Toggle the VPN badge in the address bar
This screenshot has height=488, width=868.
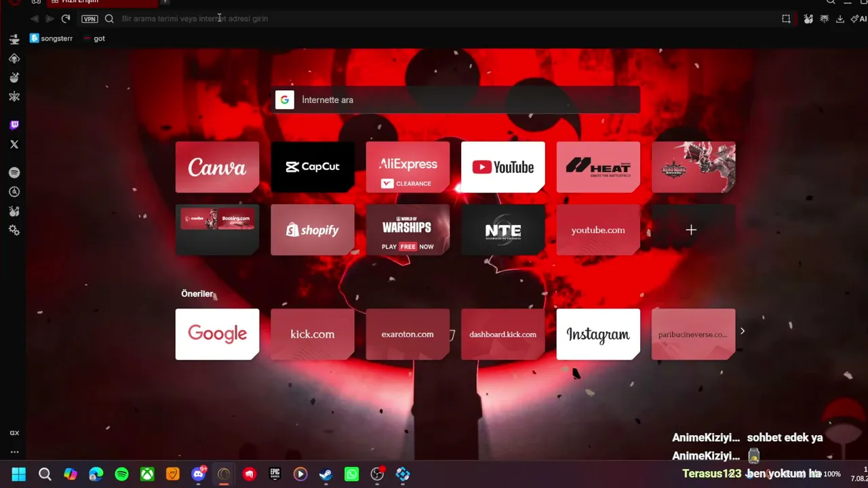tap(90, 19)
